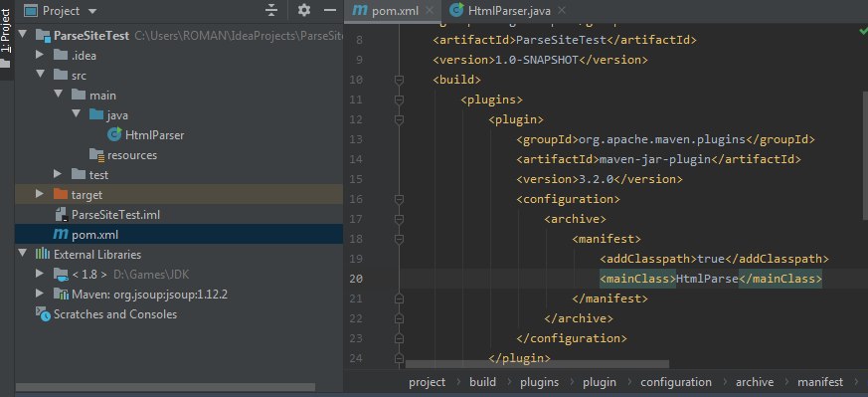Screen dimensions: 868x397
Task: Fold the <configuration> tag on line 16
Action: pos(399,199)
